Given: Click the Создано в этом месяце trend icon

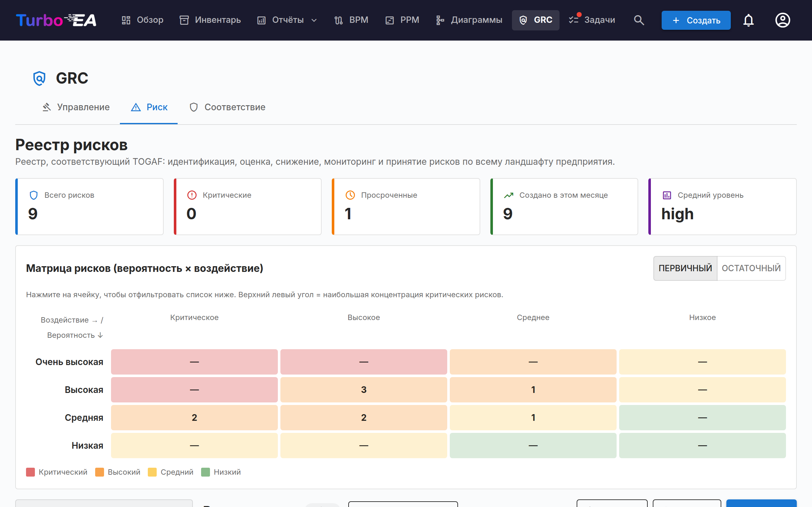Looking at the screenshot, I should (508, 195).
